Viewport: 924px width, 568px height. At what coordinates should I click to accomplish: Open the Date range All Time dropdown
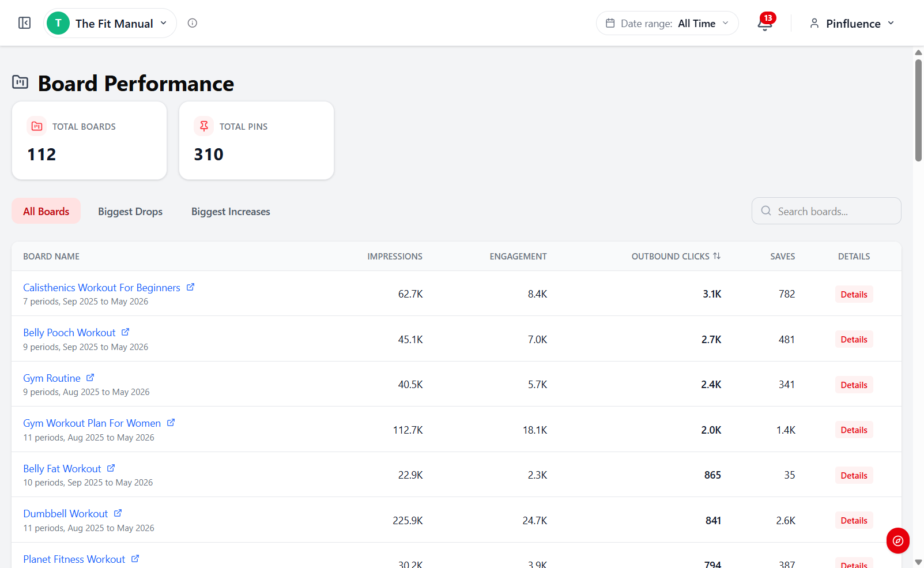pos(667,23)
